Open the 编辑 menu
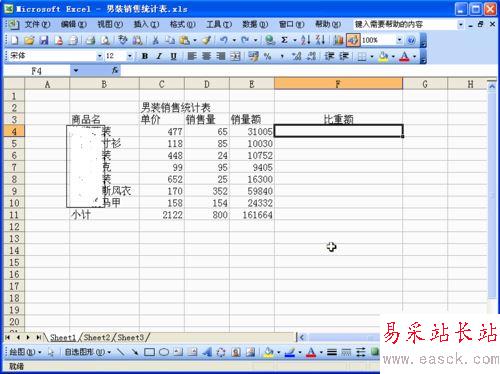Image resolution: width=500 pixels, height=374 pixels. pyautogui.click(x=74, y=24)
